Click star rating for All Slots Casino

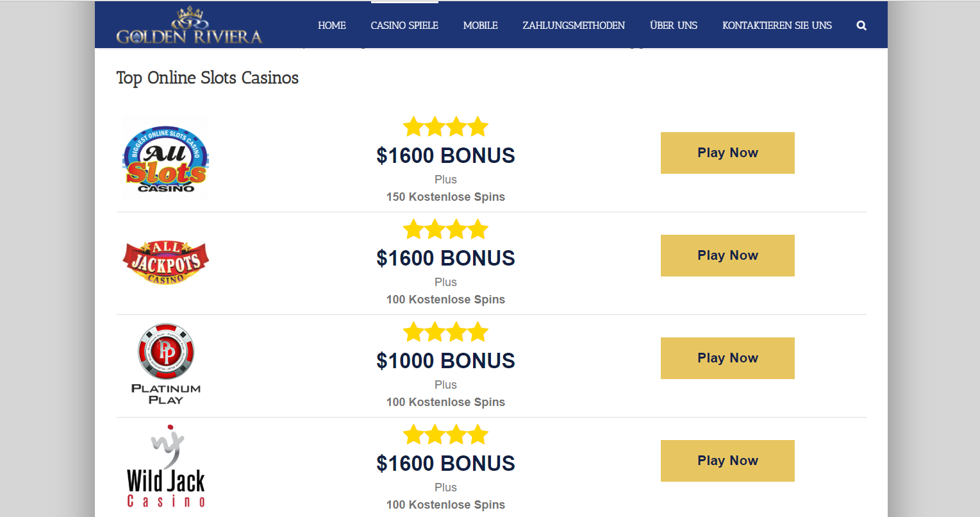click(445, 127)
